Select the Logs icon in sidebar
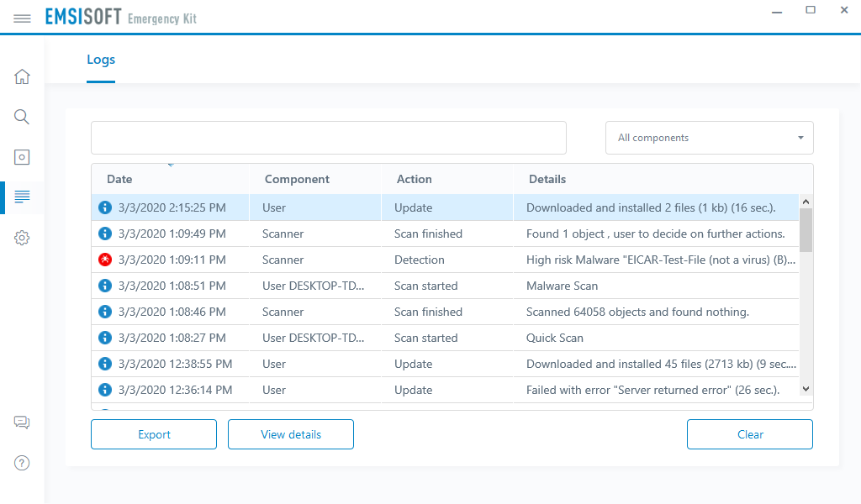 tap(23, 197)
